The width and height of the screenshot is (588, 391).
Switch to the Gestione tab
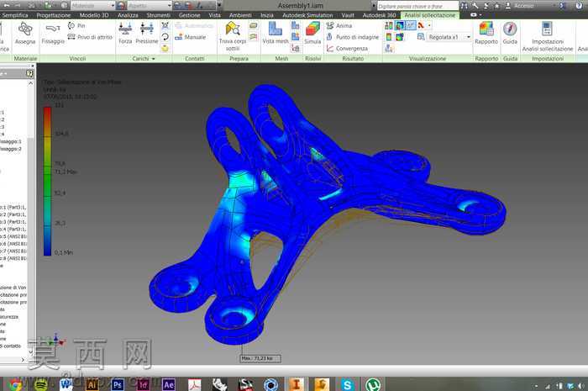(x=189, y=15)
